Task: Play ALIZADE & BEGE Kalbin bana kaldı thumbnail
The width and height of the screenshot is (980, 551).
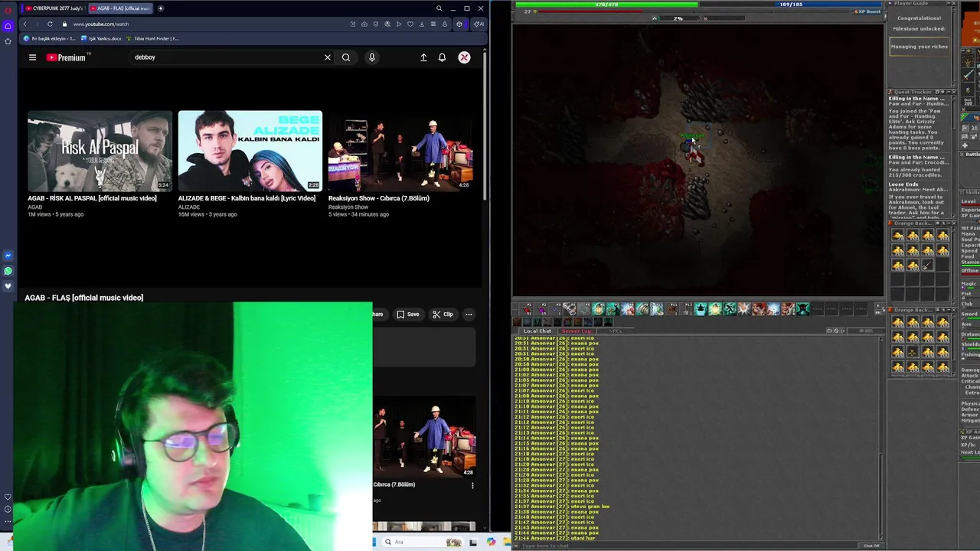Action: pos(250,151)
